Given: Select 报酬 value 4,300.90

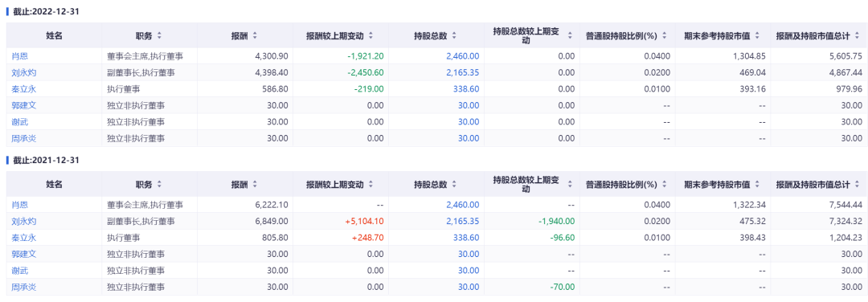Looking at the screenshot, I should (x=272, y=56).
